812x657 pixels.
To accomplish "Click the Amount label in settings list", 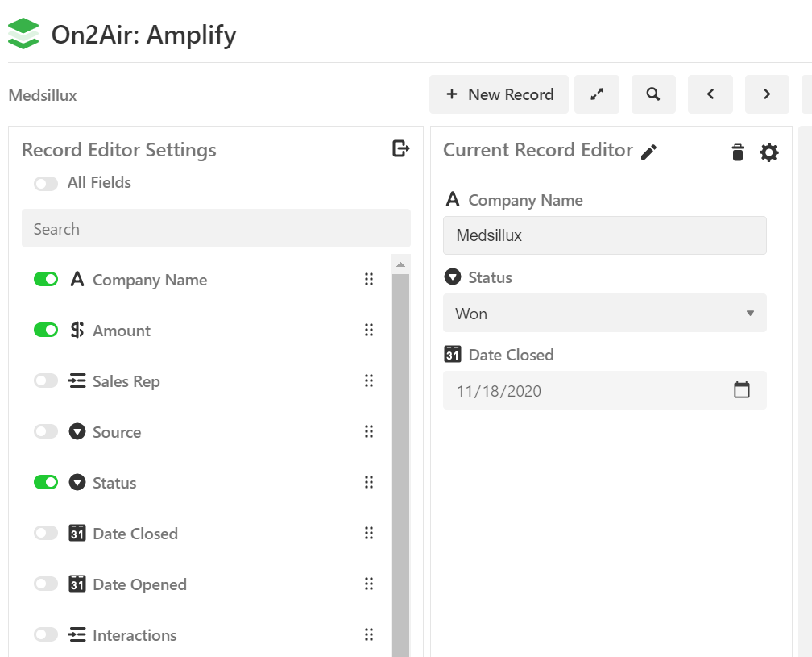I will click(x=122, y=331).
